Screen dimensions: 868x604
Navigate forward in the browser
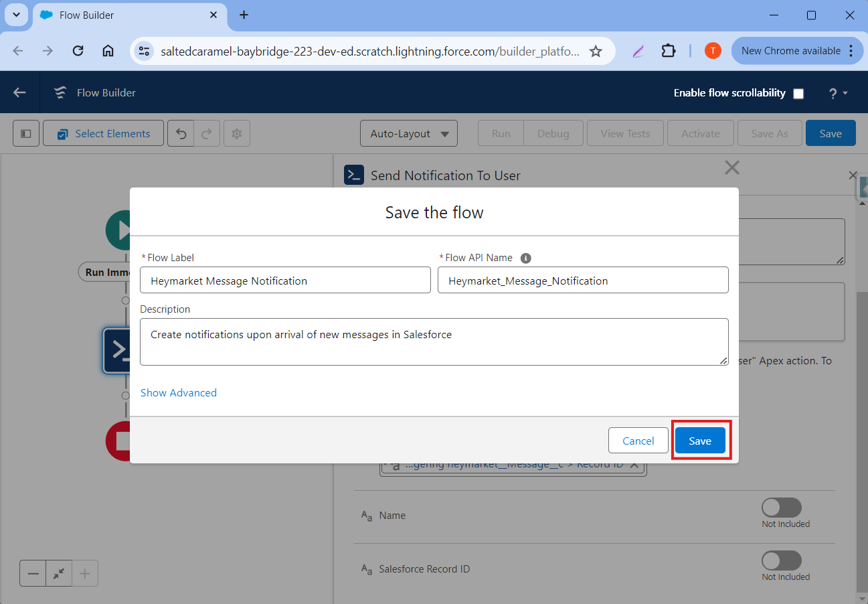pyautogui.click(x=48, y=51)
